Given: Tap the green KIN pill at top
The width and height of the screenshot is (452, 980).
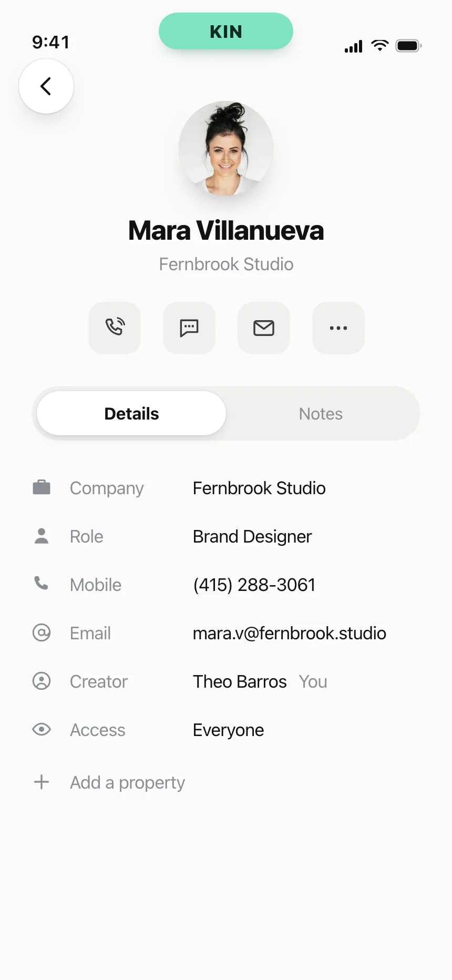Looking at the screenshot, I should pyautogui.click(x=226, y=32).
